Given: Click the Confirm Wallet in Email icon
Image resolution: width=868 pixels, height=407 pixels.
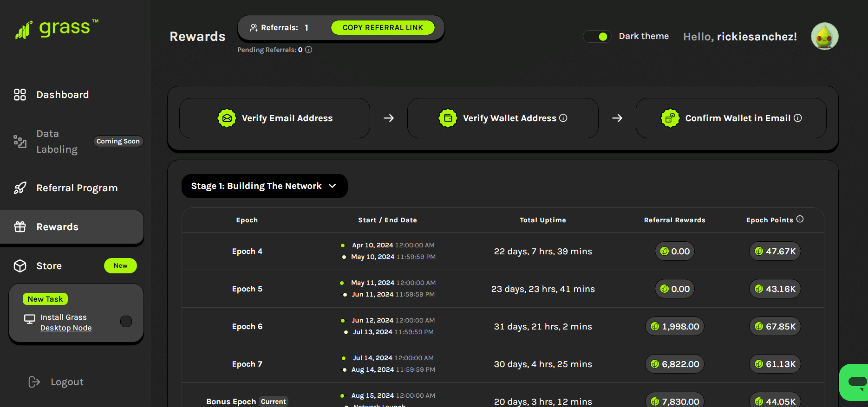Looking at the screenshot, I should coord(670,118).
